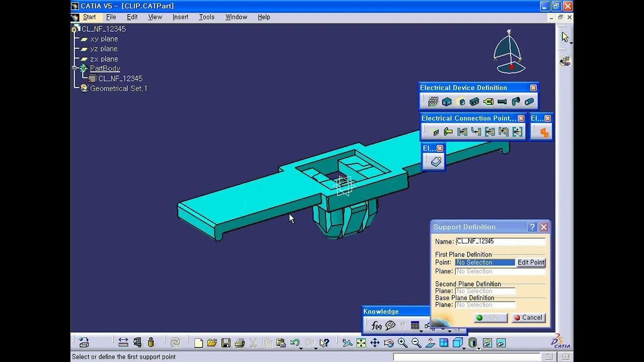The image size is (644, 362).
Task: Switch to Normal View toggle icon
Action: (431, 343)
